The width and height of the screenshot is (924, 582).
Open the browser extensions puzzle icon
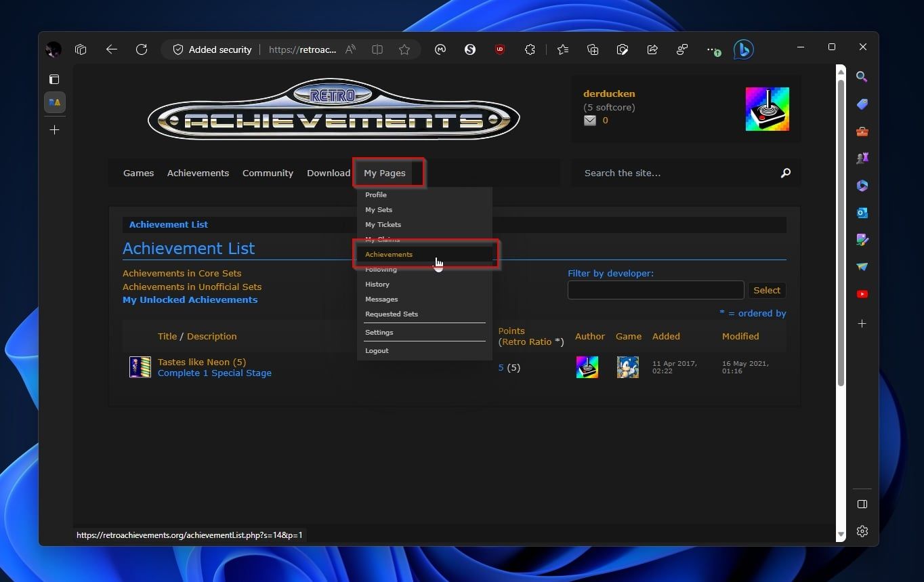point(530,49)
